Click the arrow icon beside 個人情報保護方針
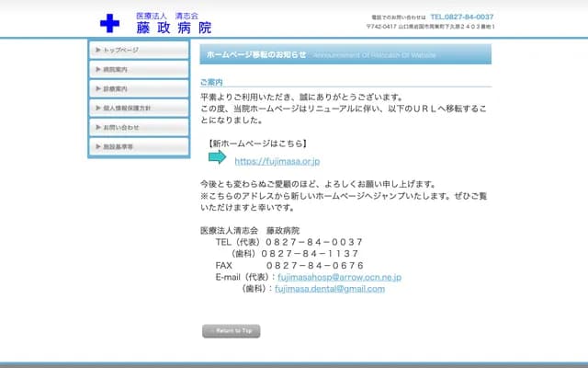 97,108
